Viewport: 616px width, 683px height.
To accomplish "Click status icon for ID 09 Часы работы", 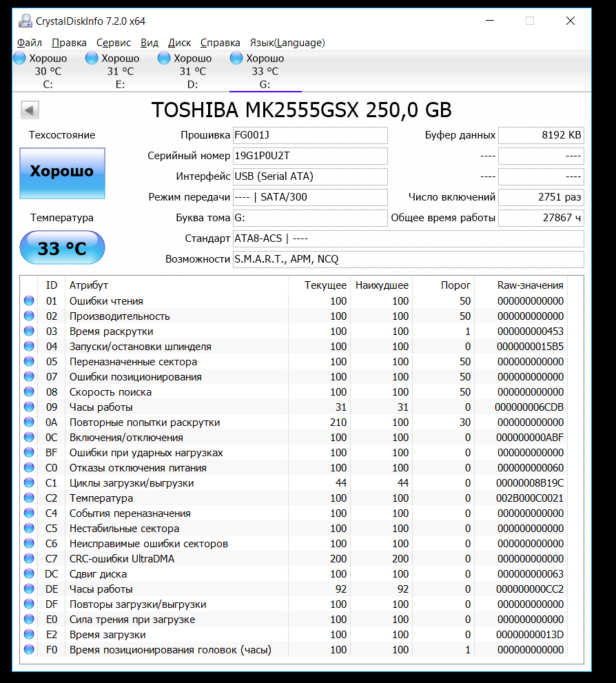I will pos(29,407).
